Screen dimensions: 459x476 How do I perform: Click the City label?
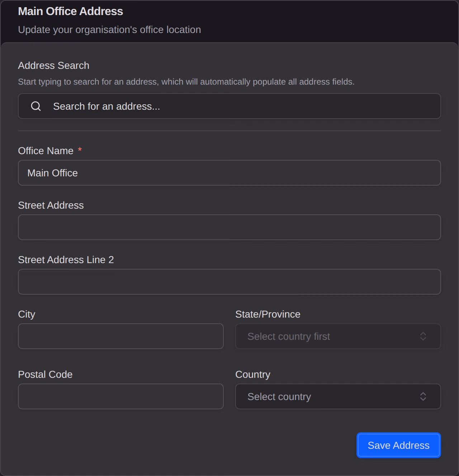pyautogui.click(x=27, y=314)
